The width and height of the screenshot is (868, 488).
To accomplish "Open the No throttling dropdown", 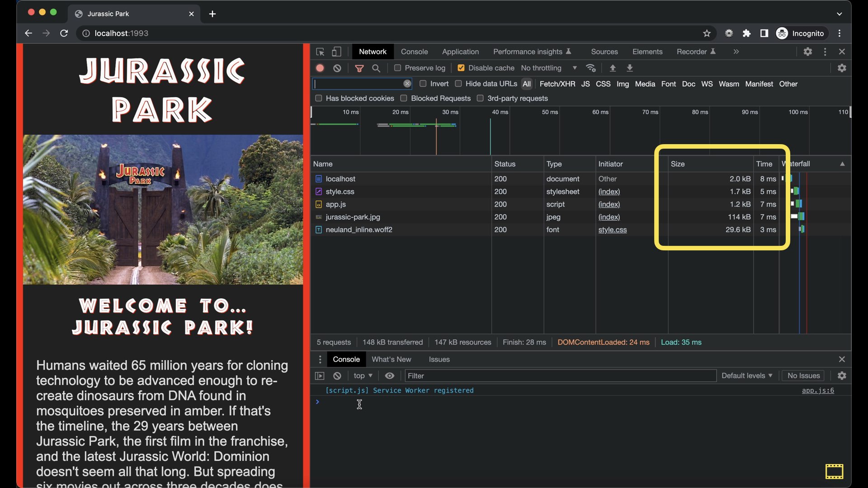I will 549,68.
